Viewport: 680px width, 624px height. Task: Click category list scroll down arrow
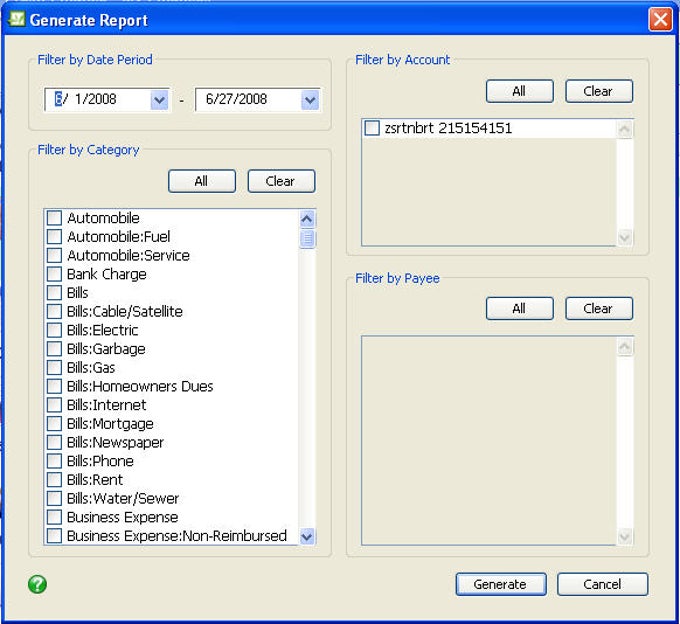coord(307,536)
